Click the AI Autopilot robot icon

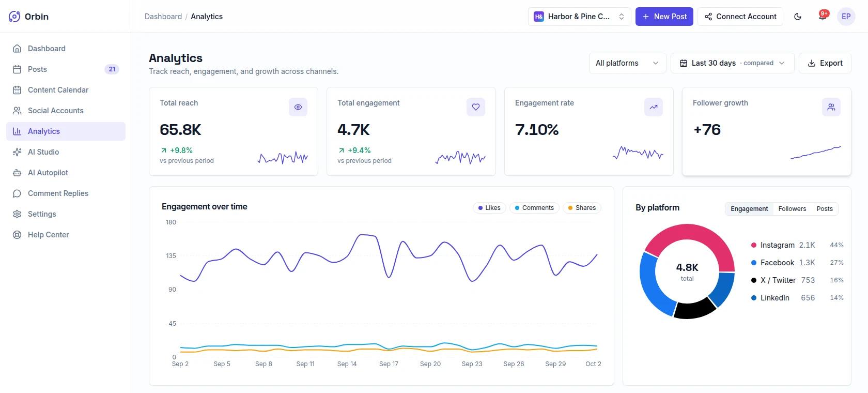point(17,173)
